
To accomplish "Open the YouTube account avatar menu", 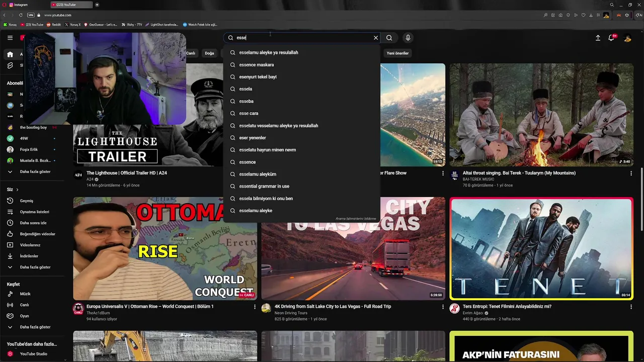I will tap(627, 38).
